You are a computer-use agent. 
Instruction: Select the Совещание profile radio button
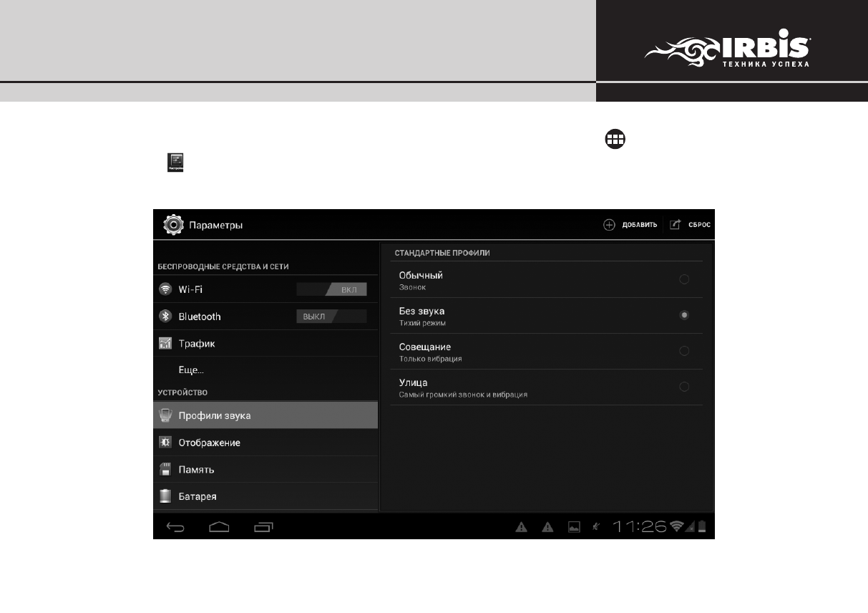click(684, 351)
